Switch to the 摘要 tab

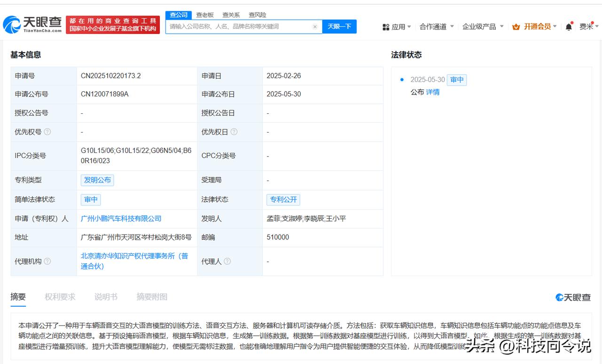pos(18,297)
